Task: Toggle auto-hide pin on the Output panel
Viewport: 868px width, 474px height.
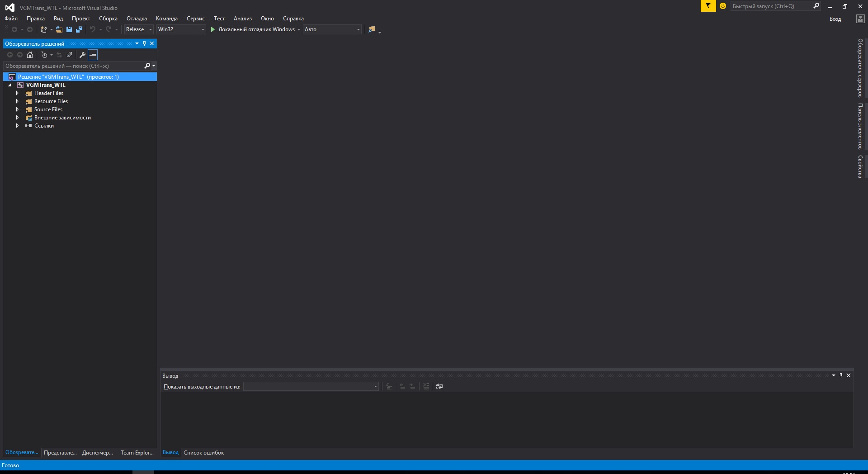Action: coord(841,375)
